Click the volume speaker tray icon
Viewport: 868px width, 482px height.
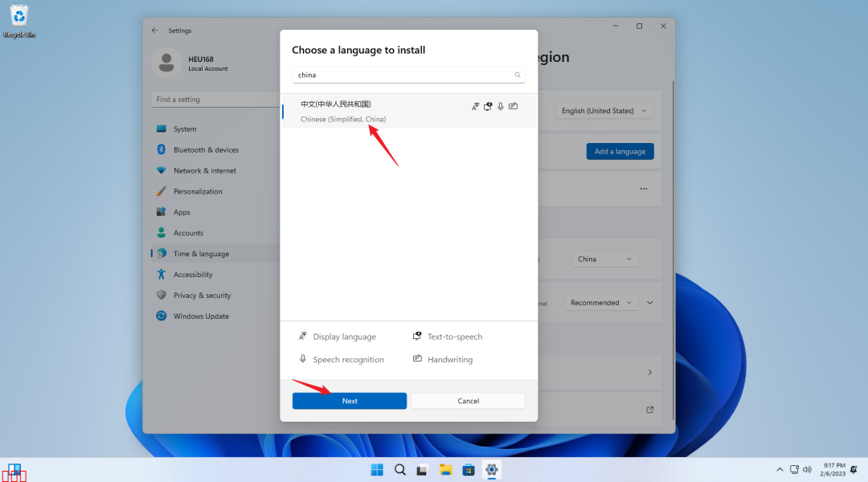(807, 470)
